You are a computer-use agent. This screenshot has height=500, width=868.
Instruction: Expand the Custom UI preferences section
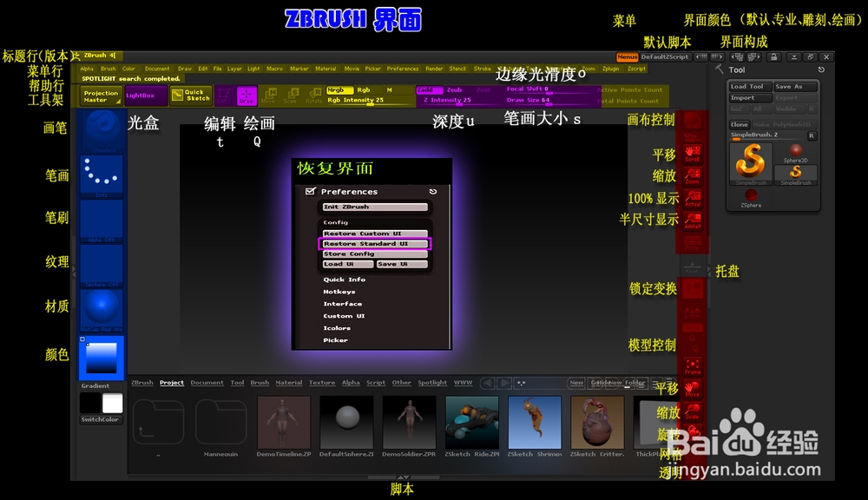pos(345,316)
